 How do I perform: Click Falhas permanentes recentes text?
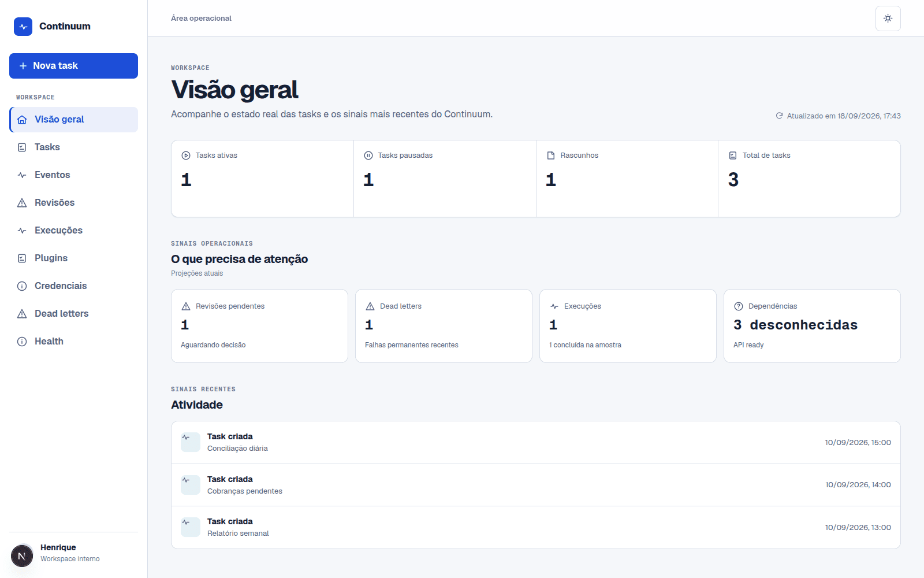tap(412, 345)
